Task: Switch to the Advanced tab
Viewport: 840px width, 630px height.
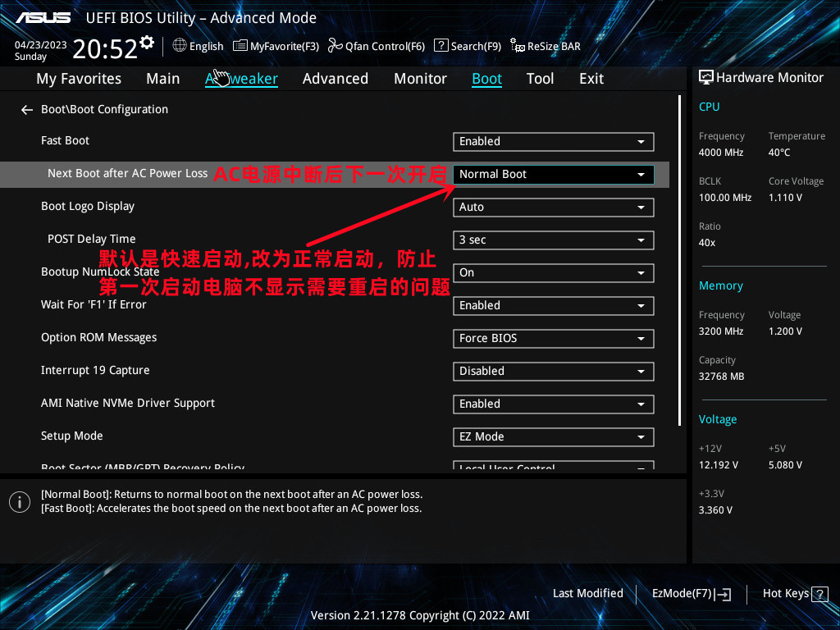Action: click(336, 79)
